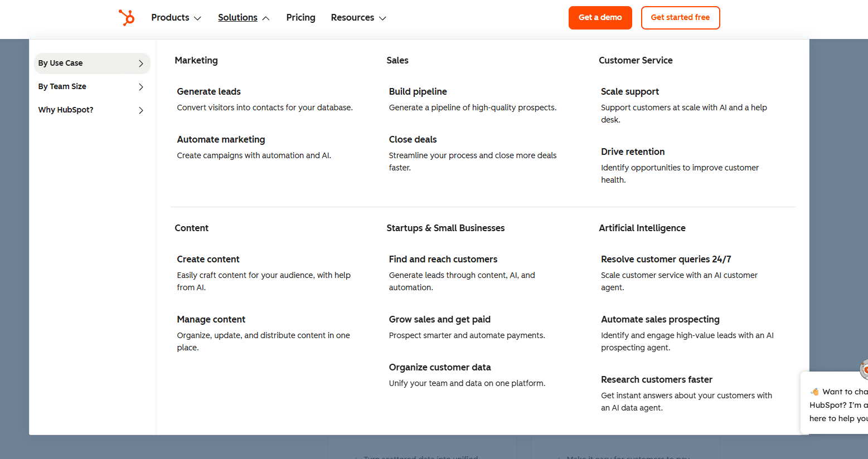Click the Artificial Intelligence section heading
This screenshot has width=868, height=459.
pyautogui.click(x=642, y=228)
